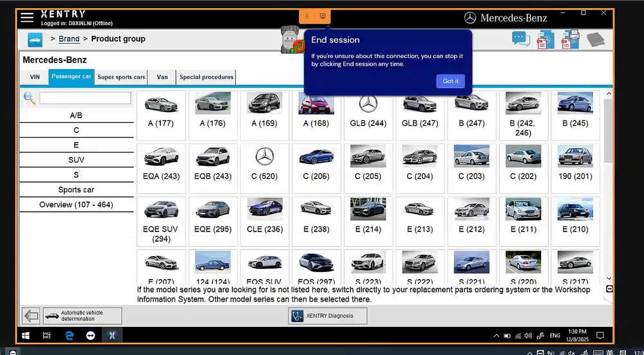Viewport: 644px width, 355px height.
Task: Click the Brand breadcrumb link
Action: (x=69, y=39)
